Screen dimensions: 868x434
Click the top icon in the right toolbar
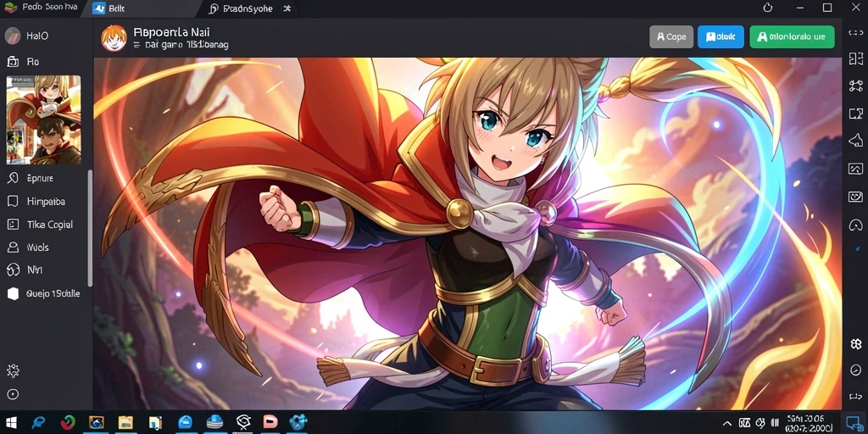coord(855,33)
